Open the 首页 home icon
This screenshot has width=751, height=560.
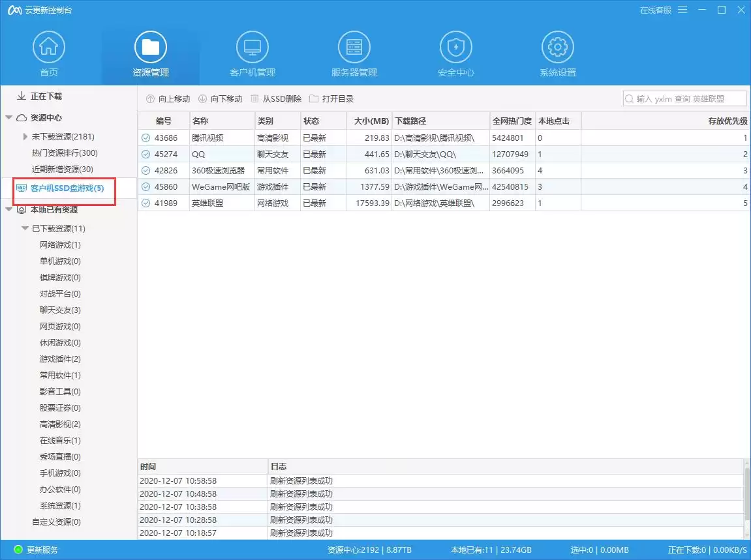[49, 48]
